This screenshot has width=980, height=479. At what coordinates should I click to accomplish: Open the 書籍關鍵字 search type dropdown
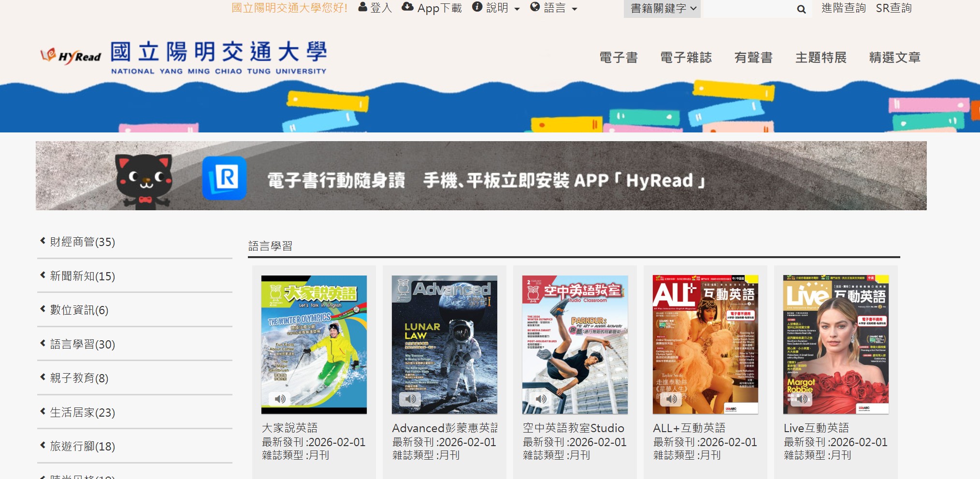click(662, 9)
